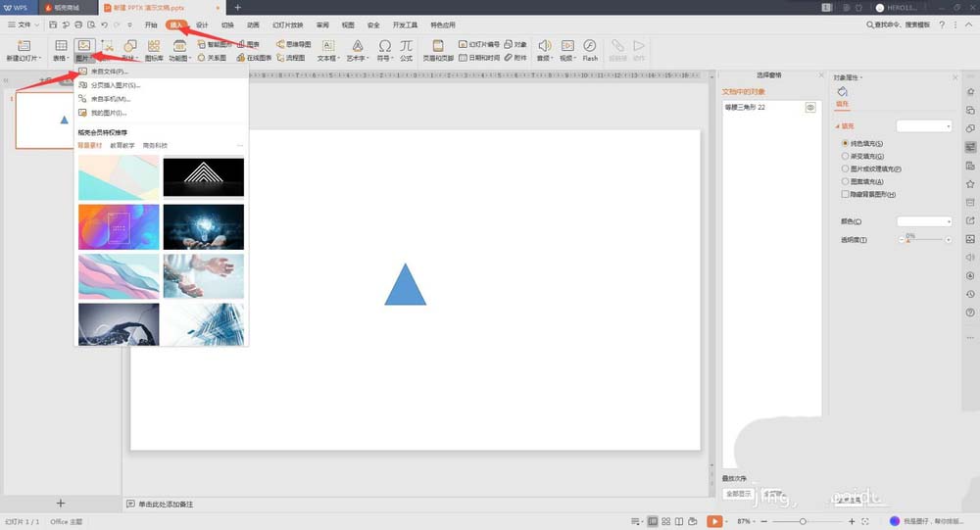This screenshot has height=530, width=980.
Task: Click the 新建幻灯片 new slide icon
Action: tap(24, 46)
